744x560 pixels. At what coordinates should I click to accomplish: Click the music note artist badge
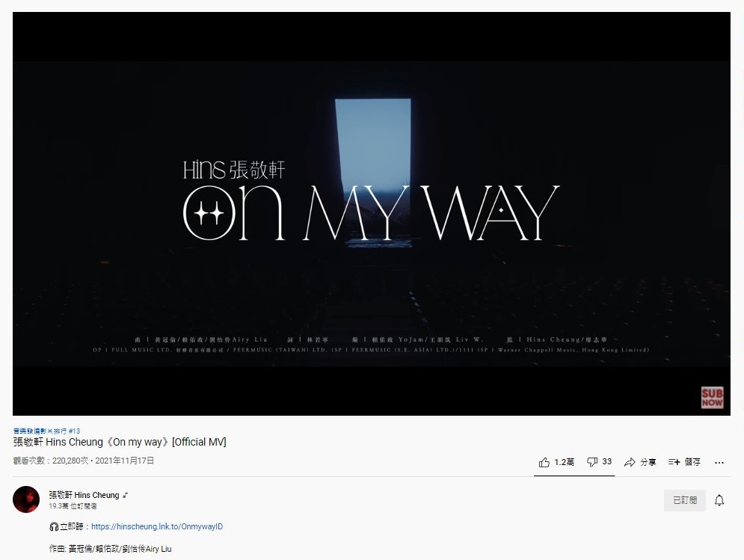[126, 495]
